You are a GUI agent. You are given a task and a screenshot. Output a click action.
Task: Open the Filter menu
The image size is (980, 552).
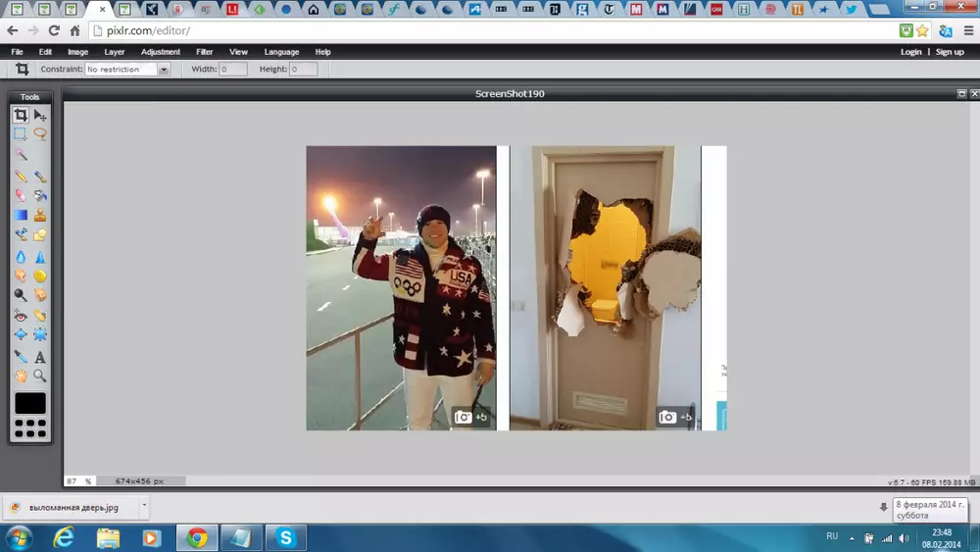tap(204, 52)
